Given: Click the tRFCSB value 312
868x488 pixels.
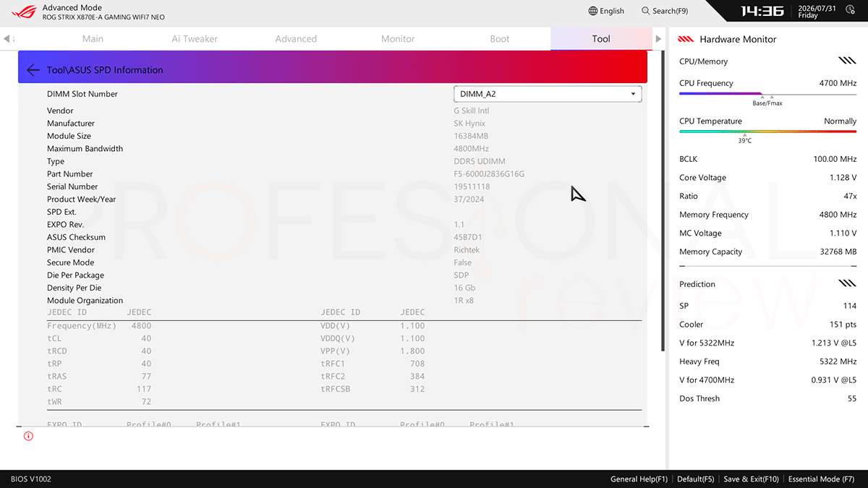Looking at the screenshot, I should pyautogui.click(x=417, y=389).
